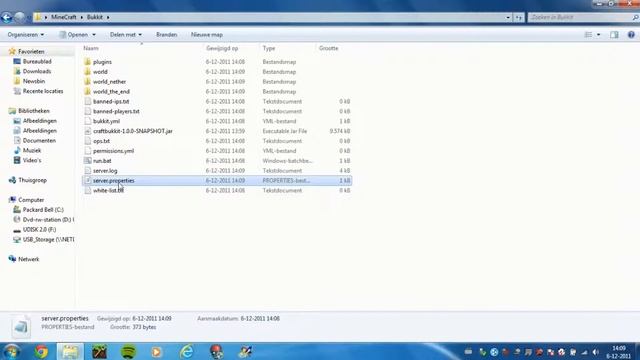Click the Back navigation arrow
This screenshot has height=360, width=640.
[7, 18]
